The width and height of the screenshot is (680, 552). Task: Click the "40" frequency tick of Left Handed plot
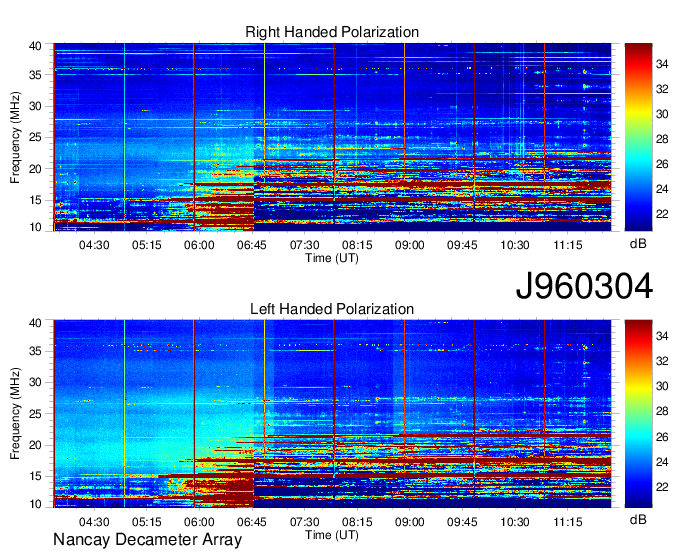35,322
